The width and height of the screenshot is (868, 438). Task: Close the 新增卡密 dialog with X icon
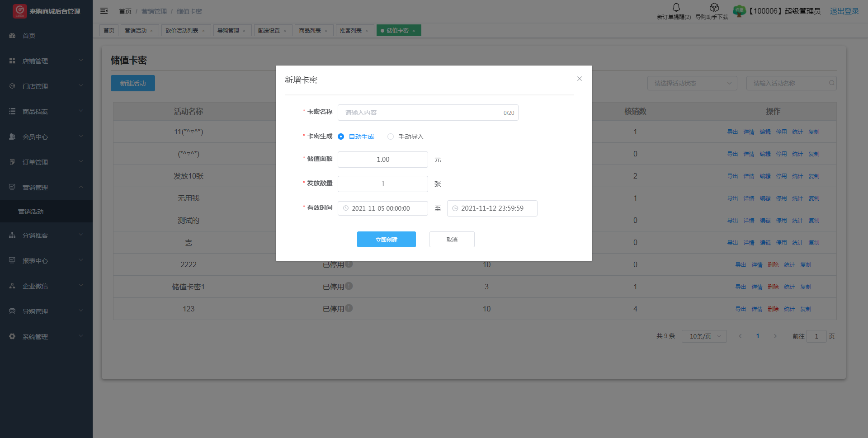click(x=579, y=79)
